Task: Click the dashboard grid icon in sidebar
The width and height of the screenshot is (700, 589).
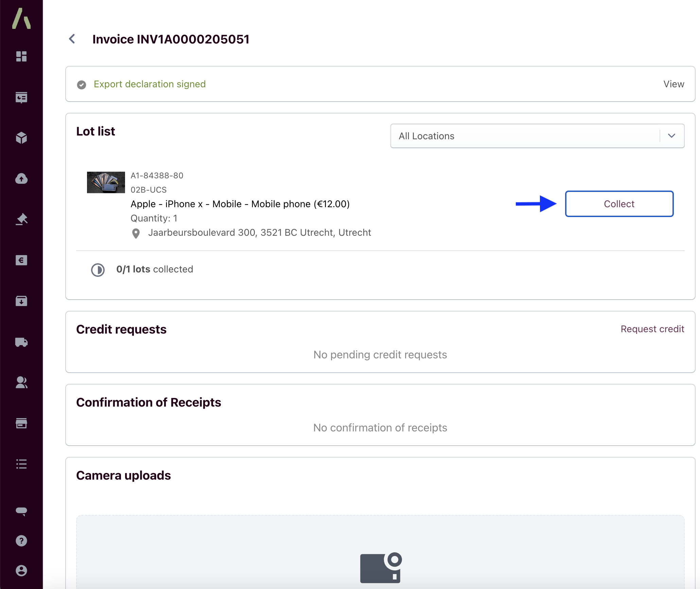Action: [21, 56]
